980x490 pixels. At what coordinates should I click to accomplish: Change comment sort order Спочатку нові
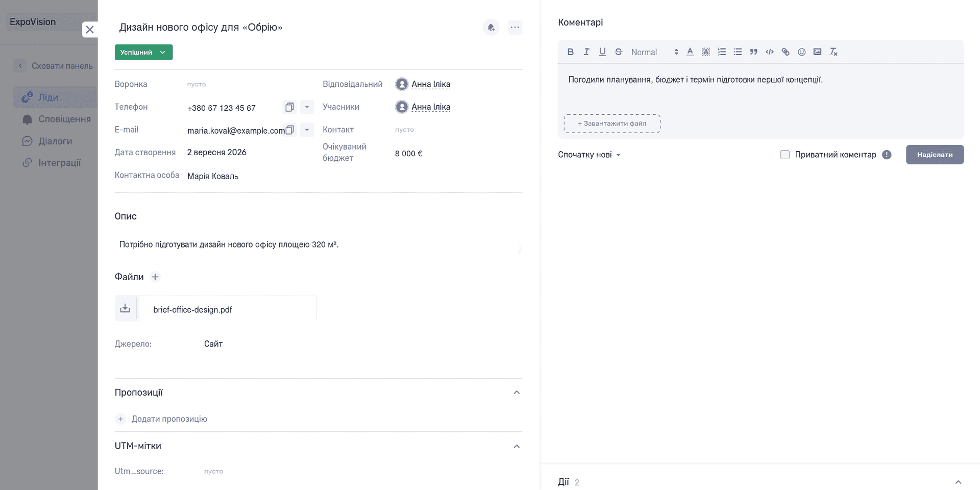590,155
